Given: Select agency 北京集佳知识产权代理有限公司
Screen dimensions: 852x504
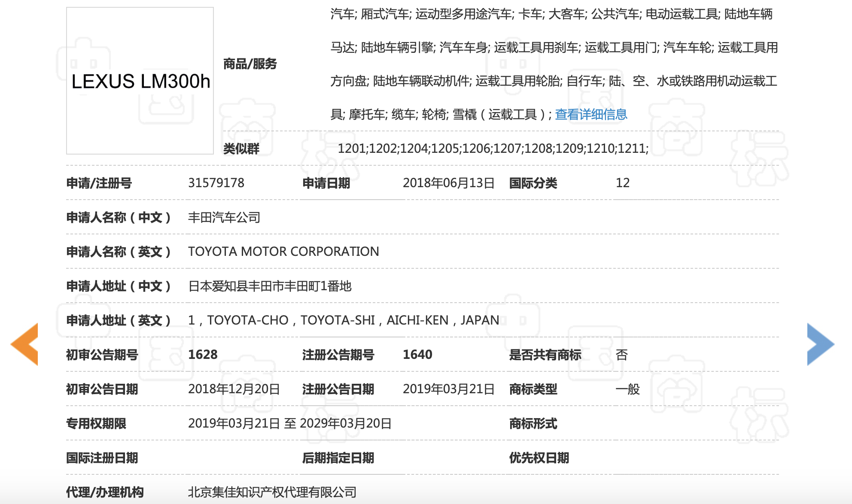Looking at the screenshot, I should pos(272,492).
